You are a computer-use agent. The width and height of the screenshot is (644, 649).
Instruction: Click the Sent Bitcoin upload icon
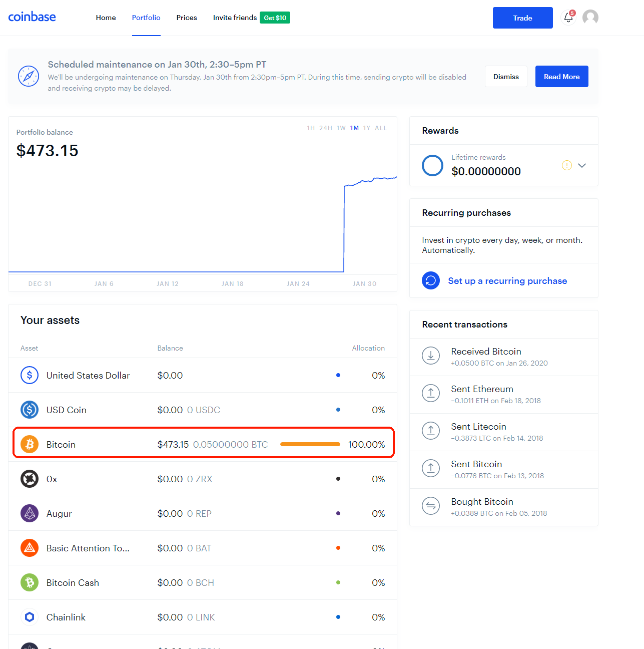coord(431,468)
